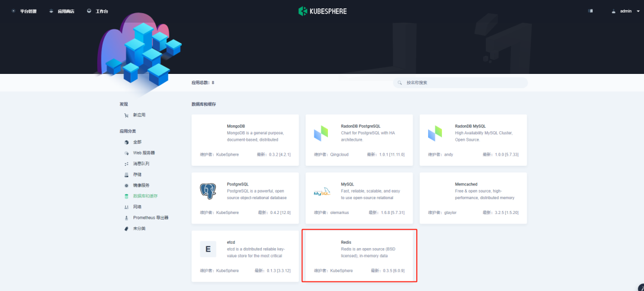Image resolution: width=644 pixels, height=291 pixels.
Task: Select the 镜像服务 category
Action: point(141,185)
